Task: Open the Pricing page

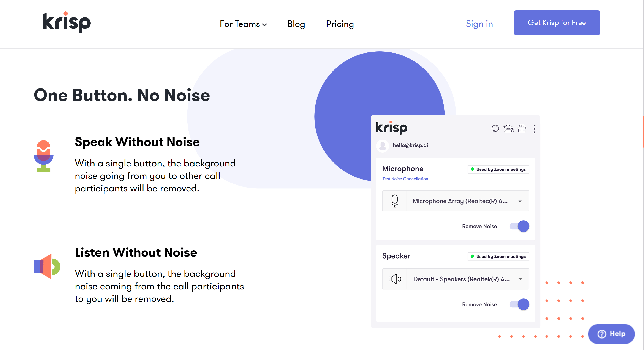Action: pyautogui.click(x=340, y=24)
